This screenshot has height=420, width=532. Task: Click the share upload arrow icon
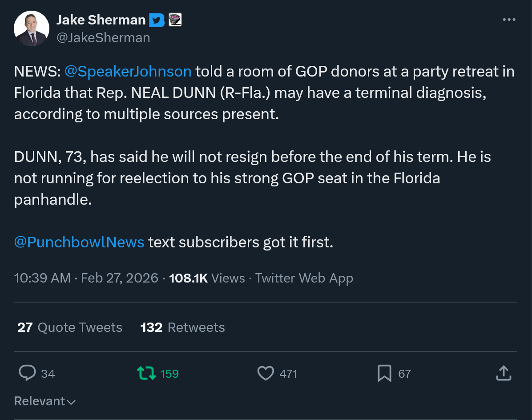click(503, 373)
